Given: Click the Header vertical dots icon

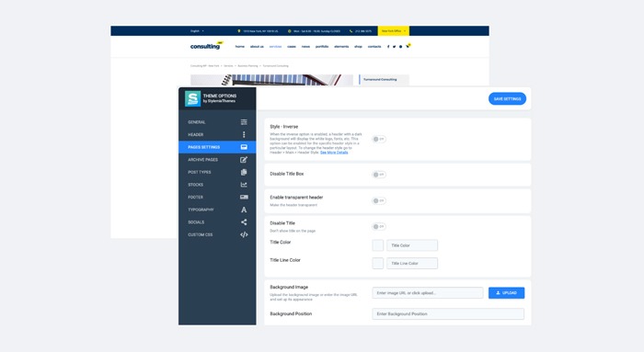Looking at the screenshot, I should 244,134.
